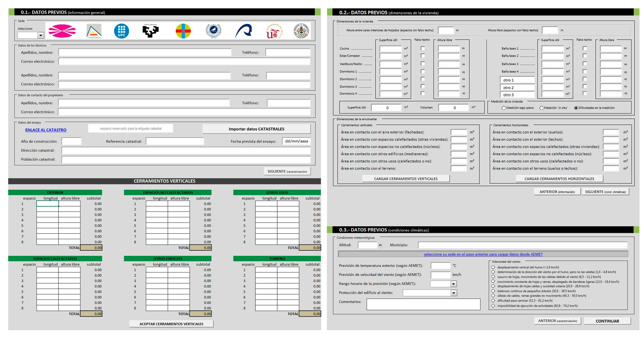Focus the Año de construcción field

pos(72,141)
